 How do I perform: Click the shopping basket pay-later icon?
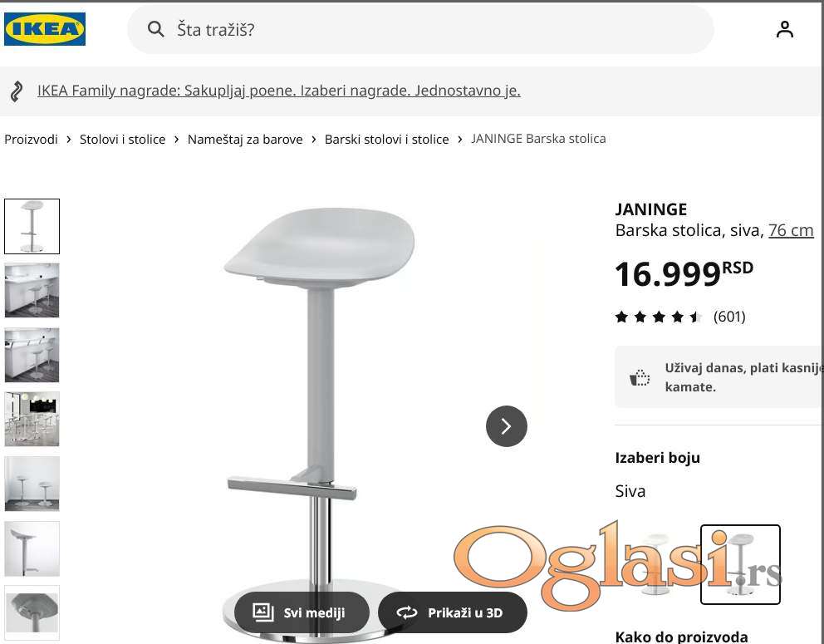point(640,377)
